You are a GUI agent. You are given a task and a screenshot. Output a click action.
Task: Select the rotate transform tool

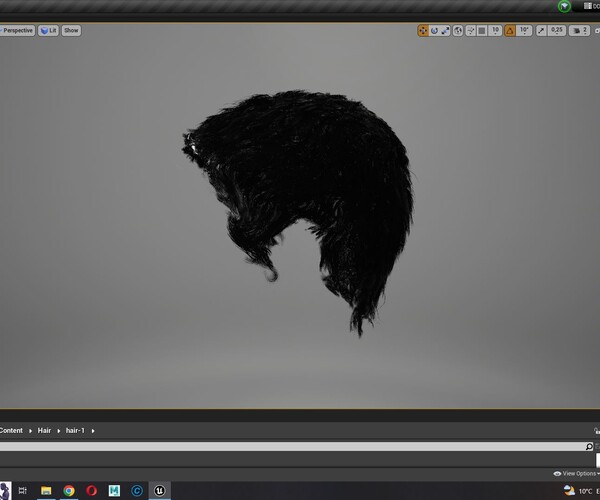pos(434,31)
